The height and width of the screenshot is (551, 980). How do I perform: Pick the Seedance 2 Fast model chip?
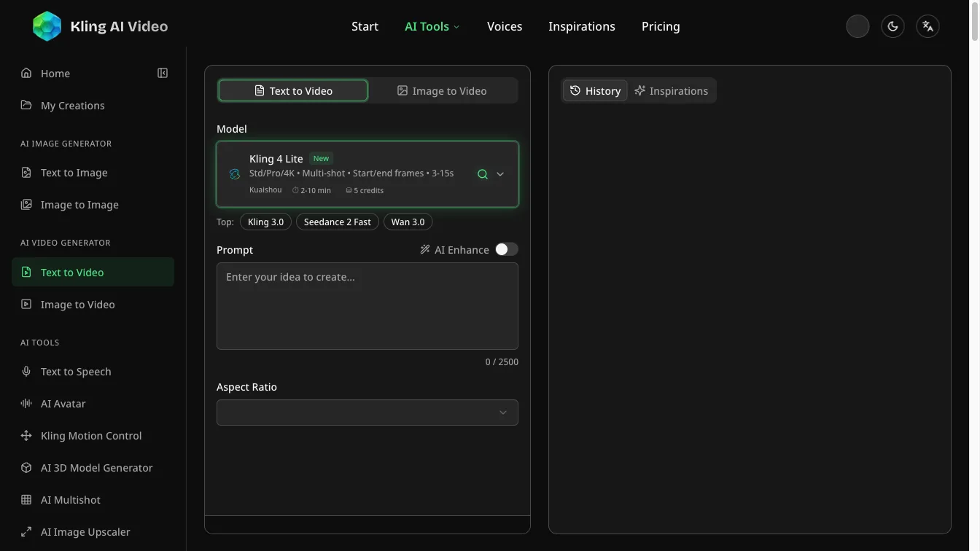point(338,222)
